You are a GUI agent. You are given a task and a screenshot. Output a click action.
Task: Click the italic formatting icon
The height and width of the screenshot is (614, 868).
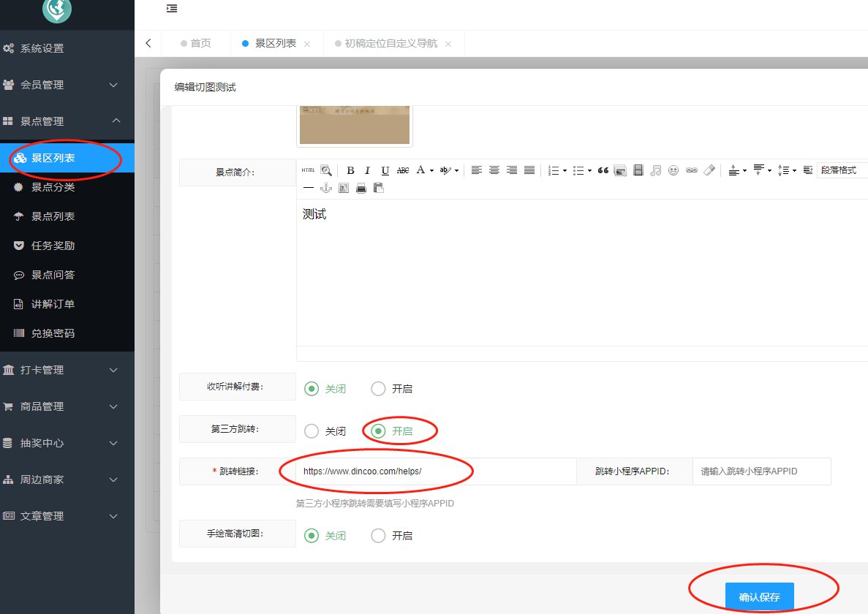tap(368, 170)
